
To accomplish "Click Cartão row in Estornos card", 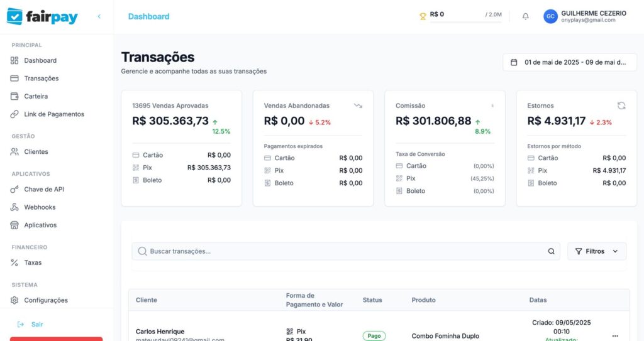I will point(577,158).
